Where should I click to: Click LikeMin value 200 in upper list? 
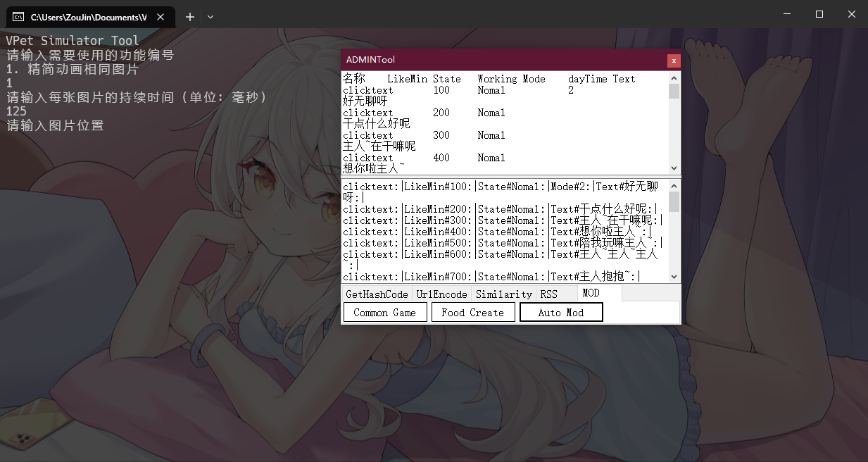(441, 113)
